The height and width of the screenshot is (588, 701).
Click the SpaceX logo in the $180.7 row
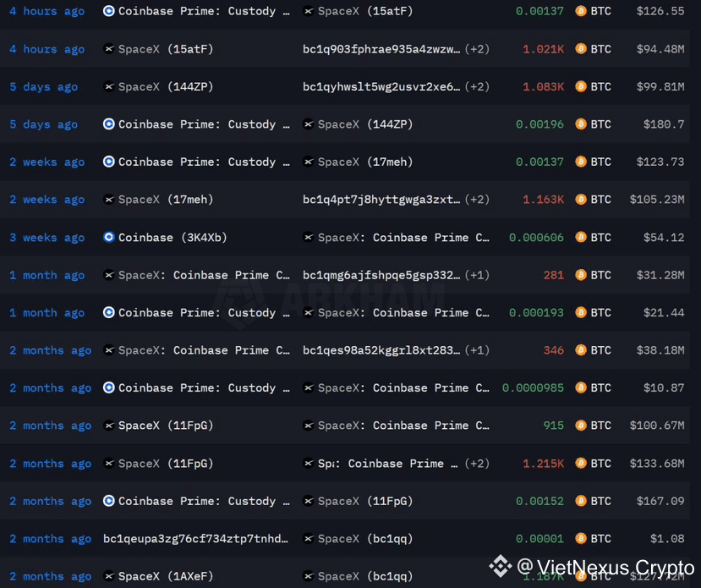308,124
